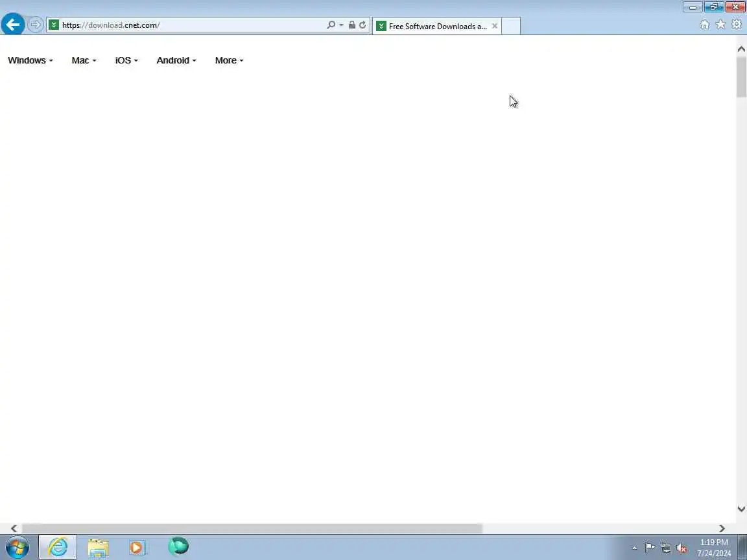
Task: Open the Tools gear menu
Action: [737, 24]
